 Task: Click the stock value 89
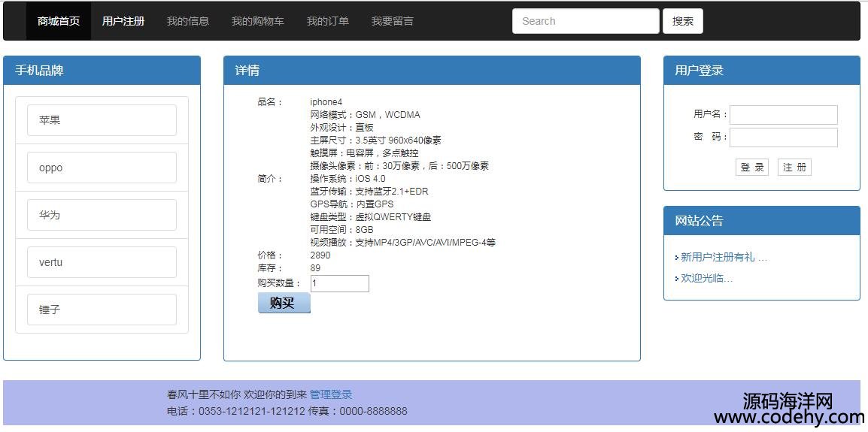pyautogui.click(x=315, y=267)
